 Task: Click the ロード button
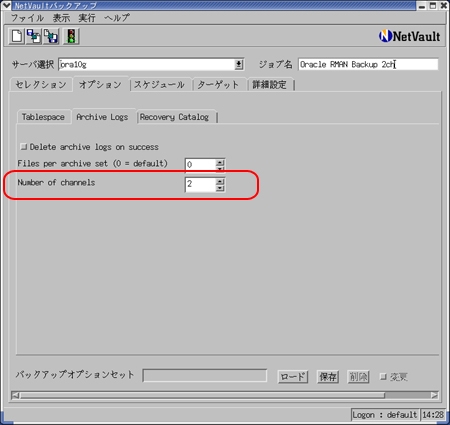293,377
